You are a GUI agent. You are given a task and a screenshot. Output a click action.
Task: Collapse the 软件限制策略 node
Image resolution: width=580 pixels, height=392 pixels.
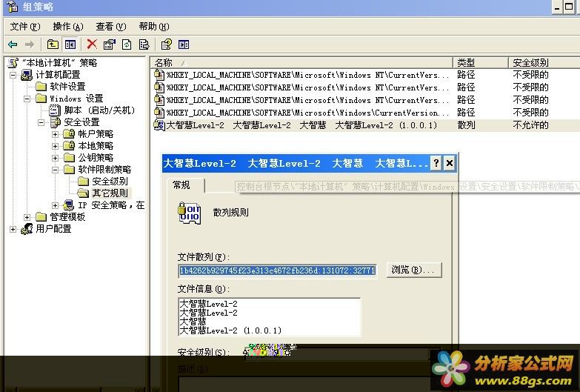55,170
